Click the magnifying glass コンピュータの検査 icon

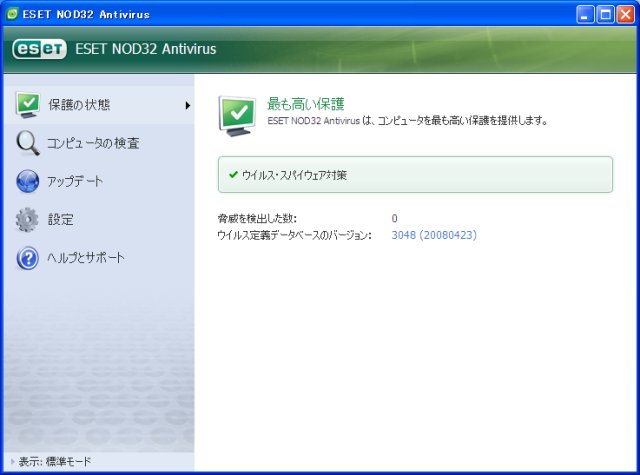click(28, 143)
